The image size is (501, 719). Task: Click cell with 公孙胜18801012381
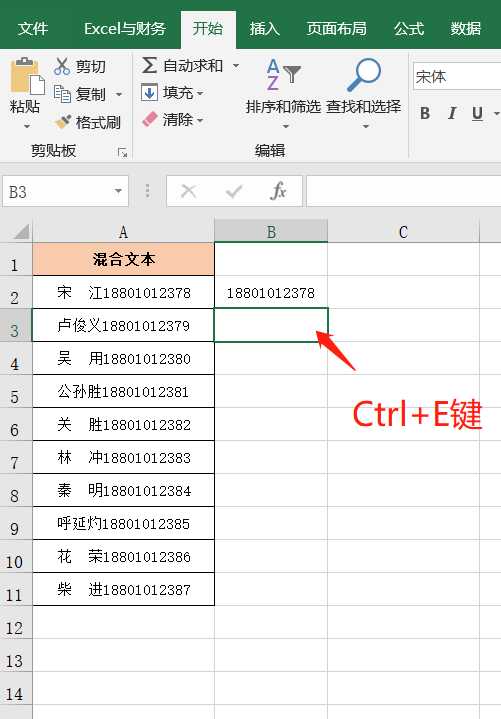(x=123, y=391)
